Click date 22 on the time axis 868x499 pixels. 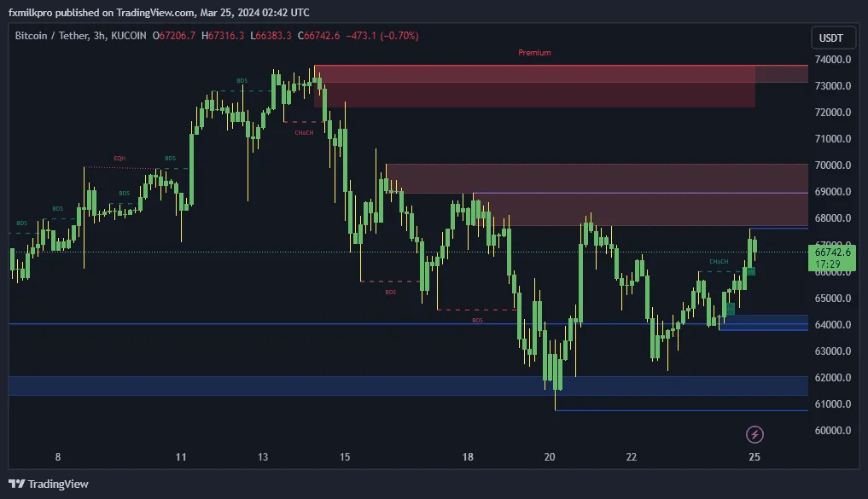pos(632,457)
